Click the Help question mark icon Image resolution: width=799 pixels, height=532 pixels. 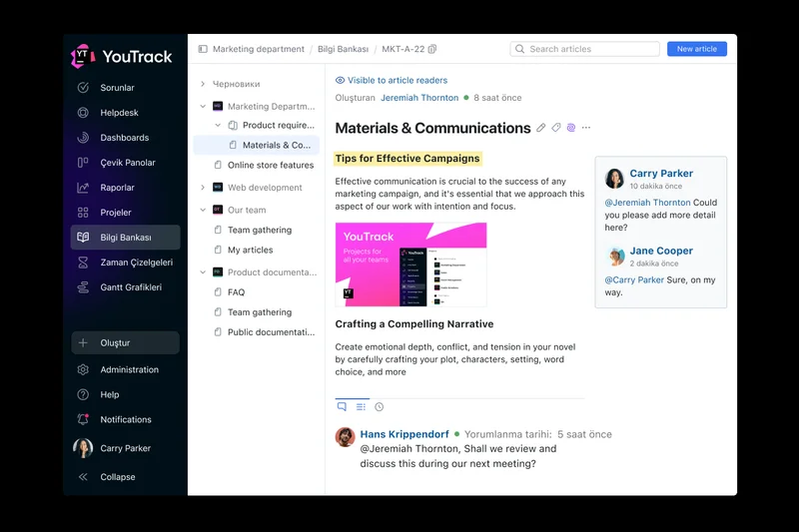83,394
